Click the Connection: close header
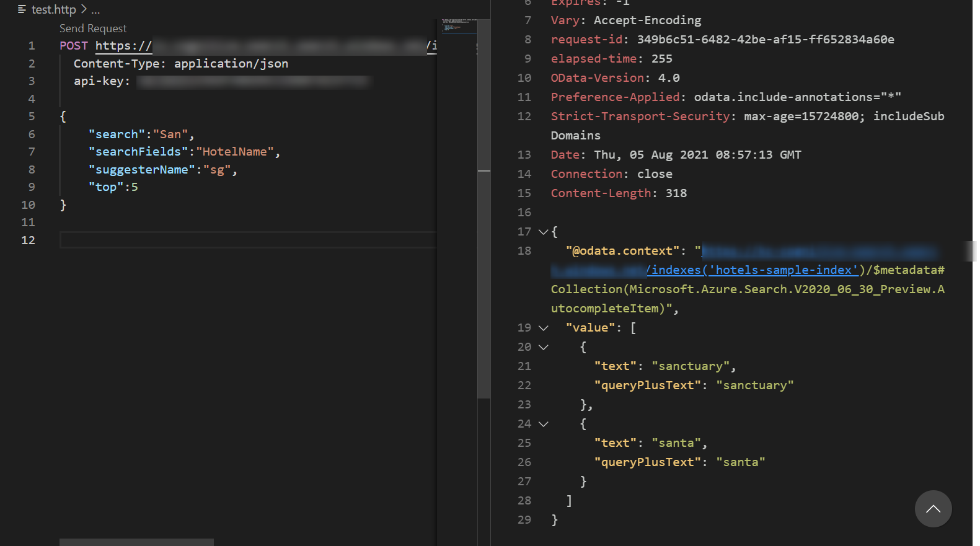 [x=612, y=174]
